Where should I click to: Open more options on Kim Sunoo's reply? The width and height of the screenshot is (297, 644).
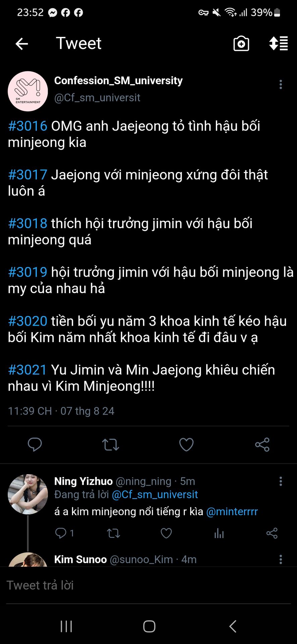[281, 559]
